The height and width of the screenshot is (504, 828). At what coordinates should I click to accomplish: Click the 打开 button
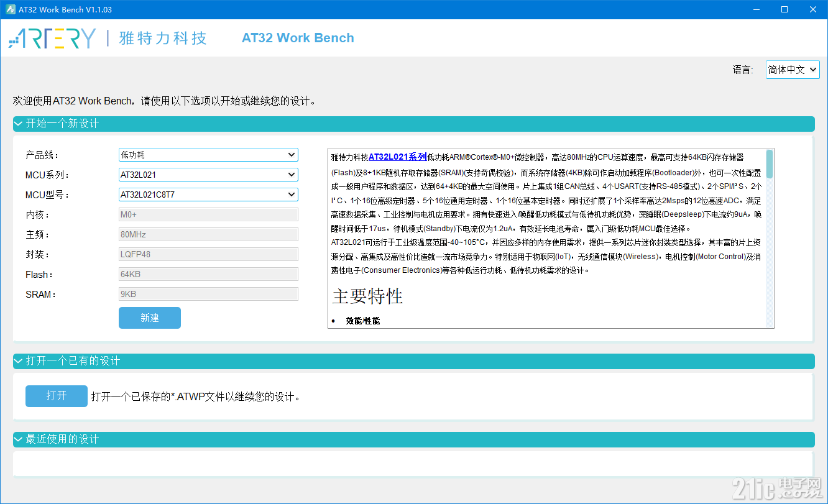(57, 396)
